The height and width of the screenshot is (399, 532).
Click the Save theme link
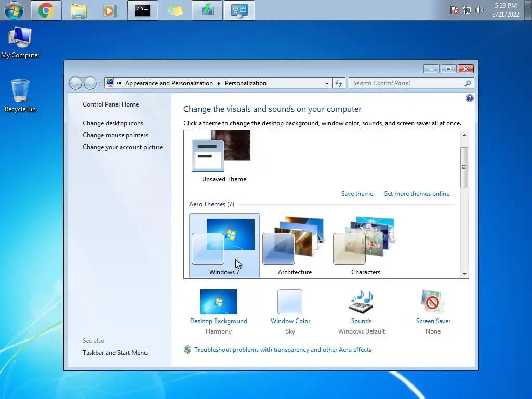(x=357, y=194)
